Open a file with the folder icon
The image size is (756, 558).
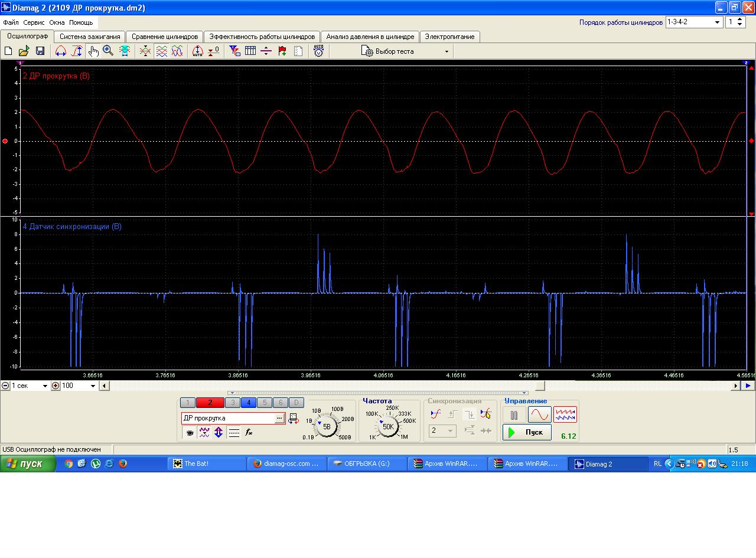[24, 51]
